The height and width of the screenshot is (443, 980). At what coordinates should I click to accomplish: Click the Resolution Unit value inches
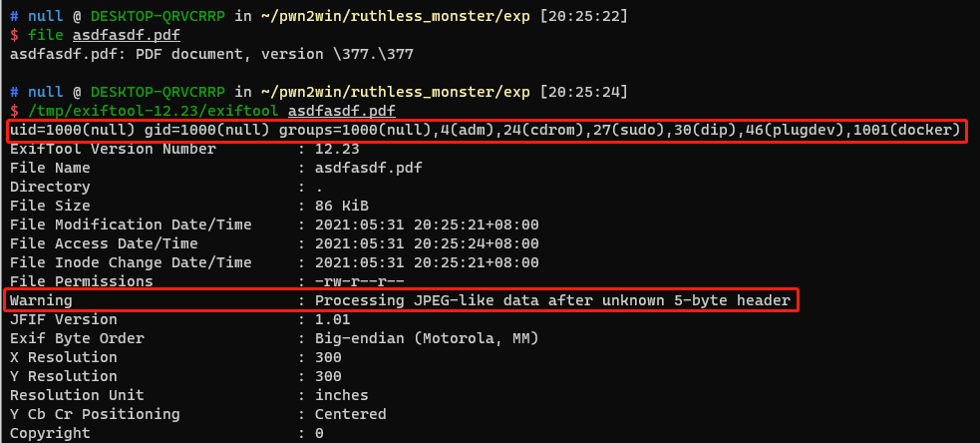click(339, 395)
